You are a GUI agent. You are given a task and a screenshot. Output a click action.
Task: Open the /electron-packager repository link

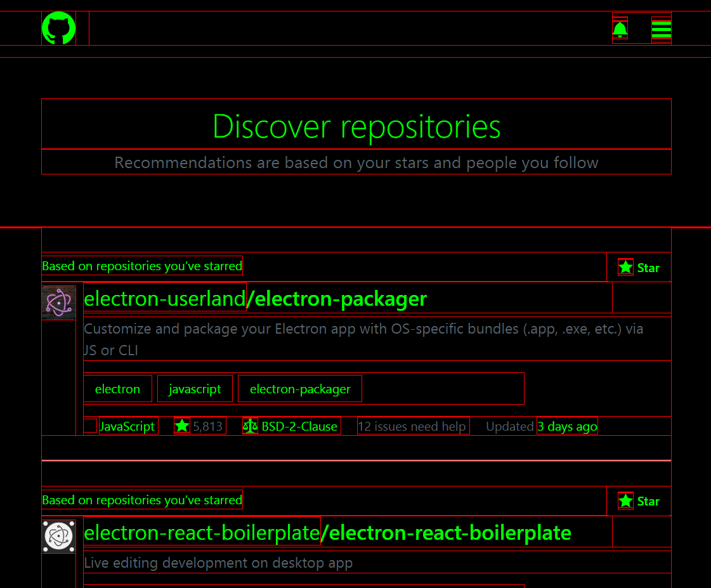pos(337,298)
